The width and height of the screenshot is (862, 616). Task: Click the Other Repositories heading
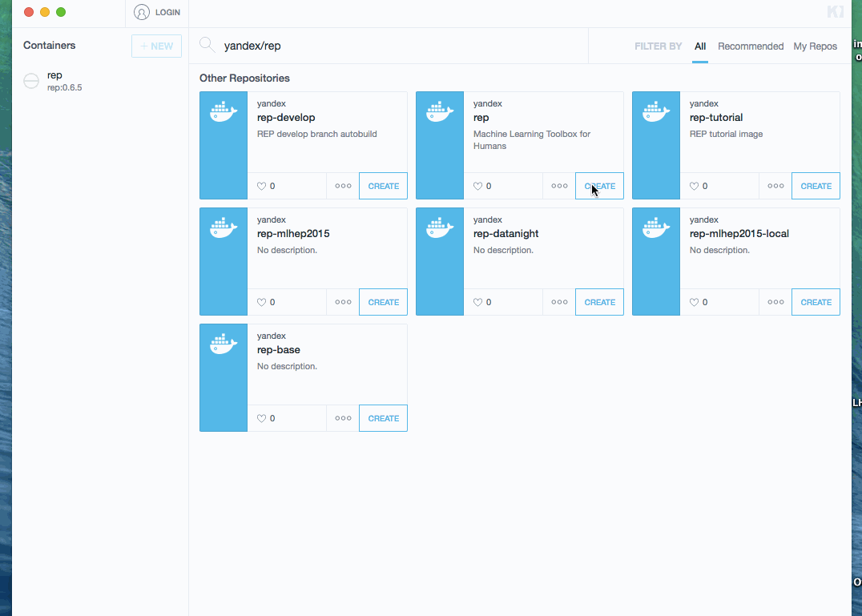(x=244, y=78)
